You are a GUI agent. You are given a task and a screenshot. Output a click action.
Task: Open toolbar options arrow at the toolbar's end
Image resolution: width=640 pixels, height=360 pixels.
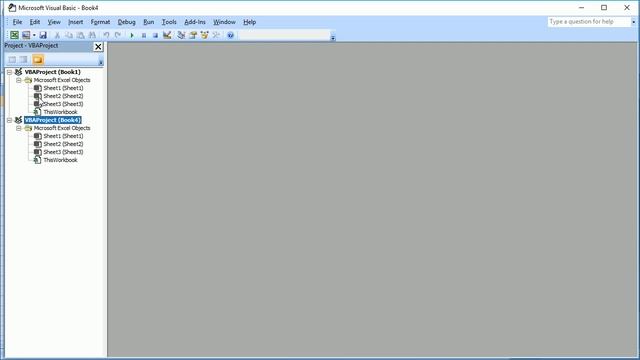333,38
